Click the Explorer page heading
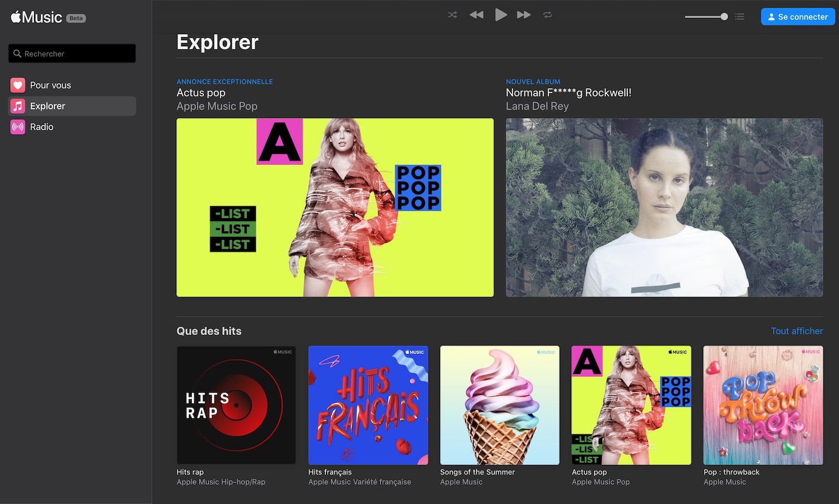 click(218, 42)
